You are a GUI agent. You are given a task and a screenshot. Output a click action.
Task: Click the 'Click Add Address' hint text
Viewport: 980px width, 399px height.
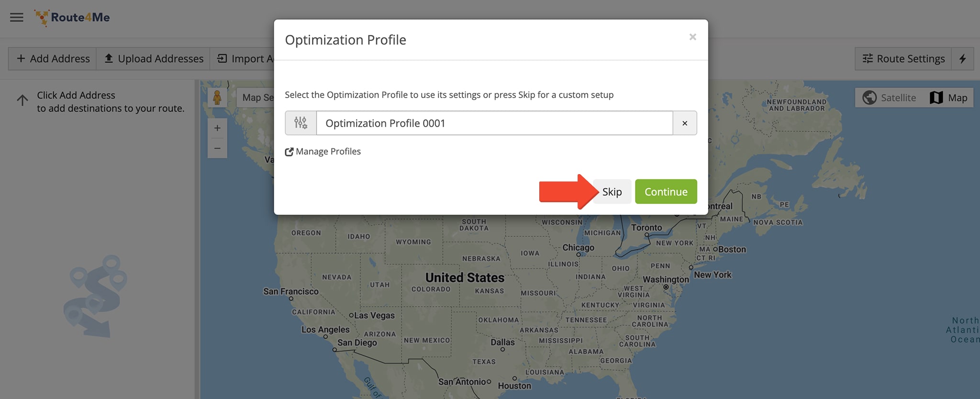(x=111, y=102)
